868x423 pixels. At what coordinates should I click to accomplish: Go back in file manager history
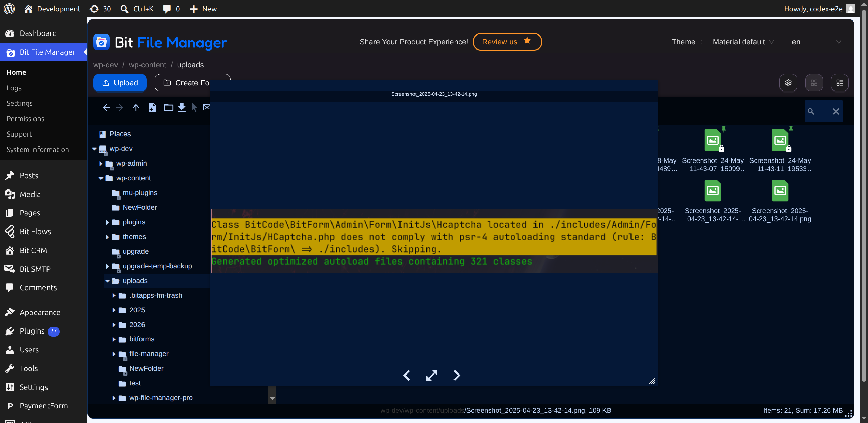106,108
